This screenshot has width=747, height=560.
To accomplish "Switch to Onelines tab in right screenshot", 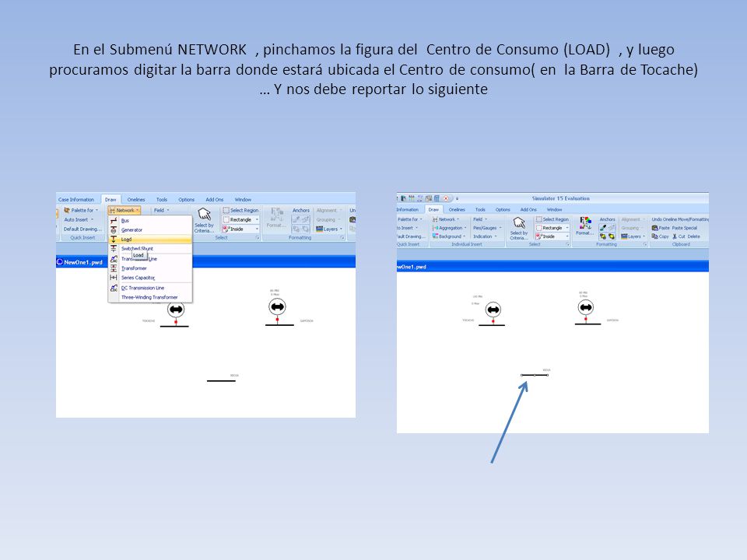I will (x=457, y=209).
